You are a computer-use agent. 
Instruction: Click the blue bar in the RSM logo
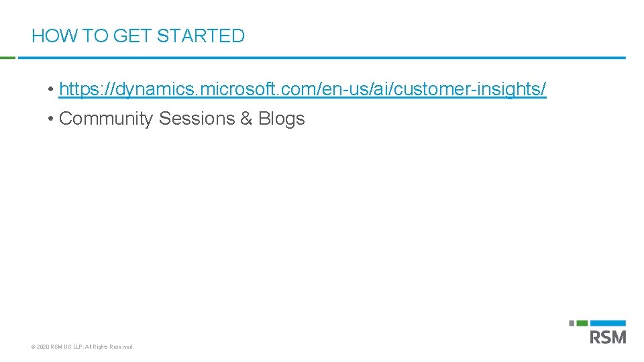pos(608,323)
